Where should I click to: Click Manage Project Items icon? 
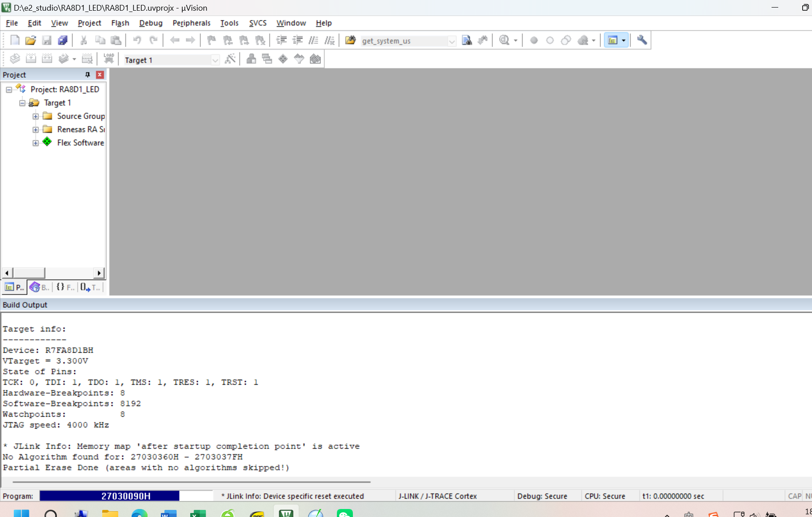point(251,59)
